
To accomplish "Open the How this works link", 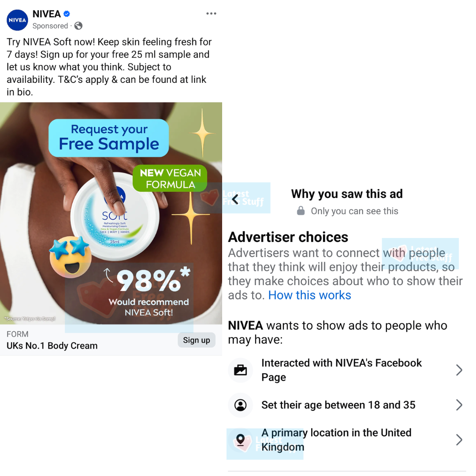I will point(309,295).
